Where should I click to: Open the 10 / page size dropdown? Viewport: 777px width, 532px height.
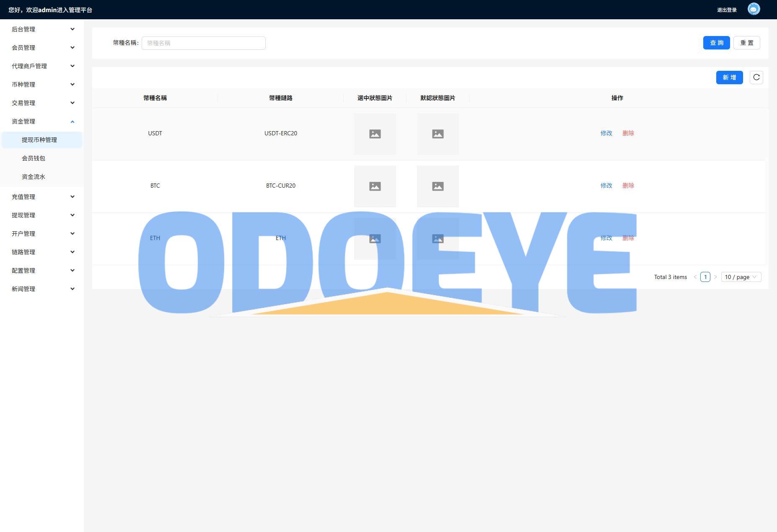(741, 277)
